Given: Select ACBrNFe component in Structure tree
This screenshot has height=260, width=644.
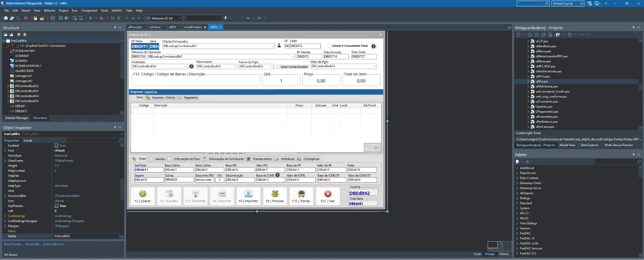Looking at the screenshot, I should tap(21, 61).
